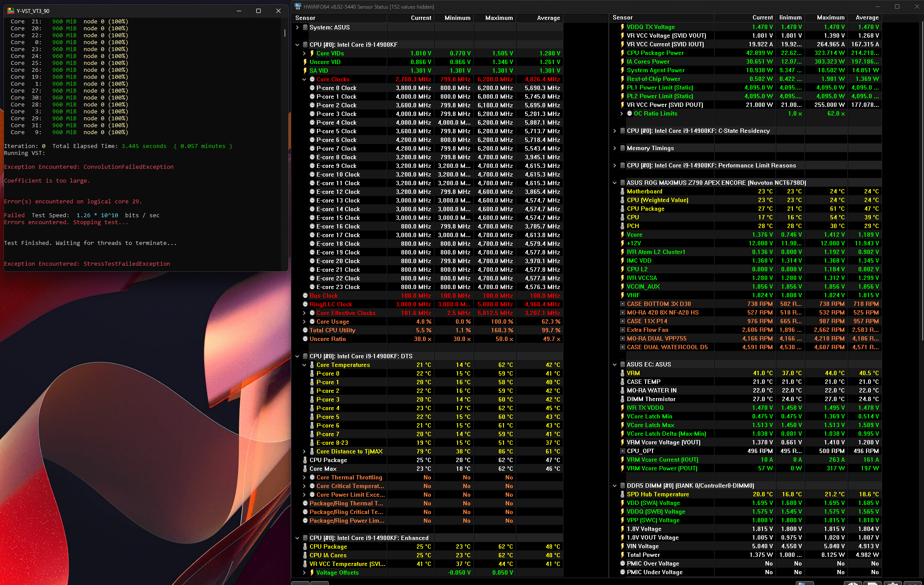Click the icon next to PMIC Over Voltage

622,563
